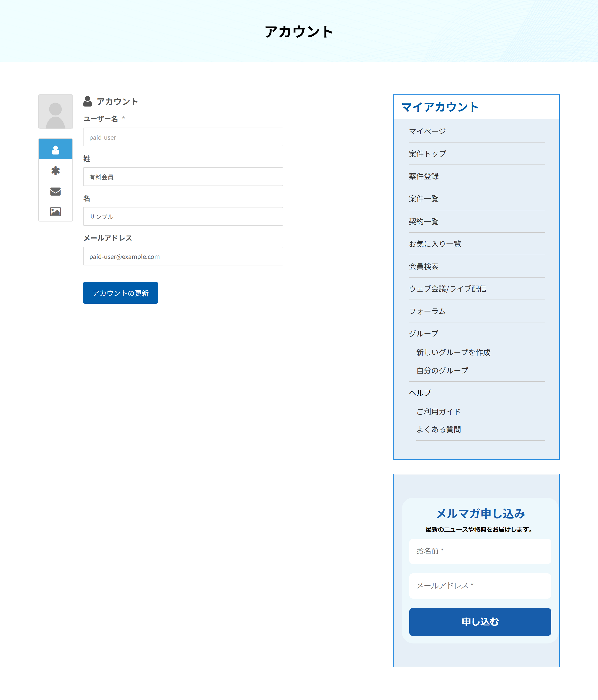Open the お気に入り一覧 link
This screenshot has width=598, height=700.
[x=435, y=244]
